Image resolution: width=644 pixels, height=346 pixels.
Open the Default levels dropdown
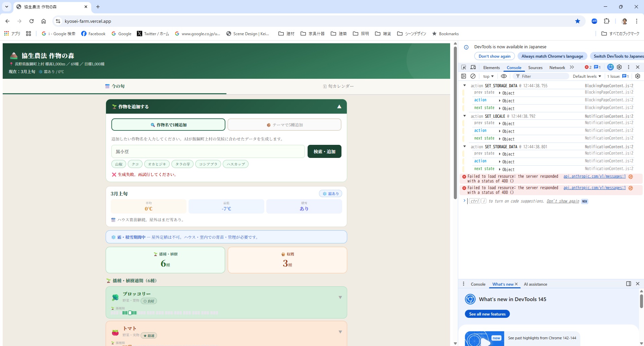[x=587, y=76]
